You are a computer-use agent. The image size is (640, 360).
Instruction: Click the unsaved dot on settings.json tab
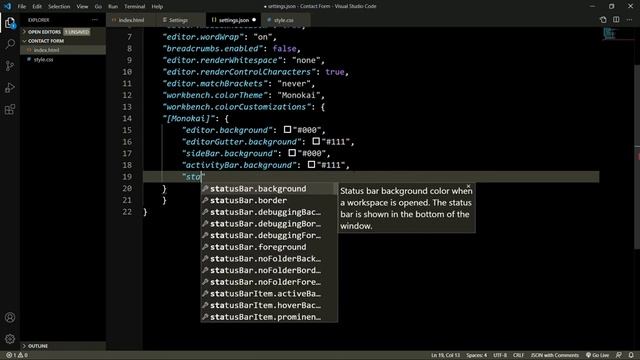tap(254, 20)
